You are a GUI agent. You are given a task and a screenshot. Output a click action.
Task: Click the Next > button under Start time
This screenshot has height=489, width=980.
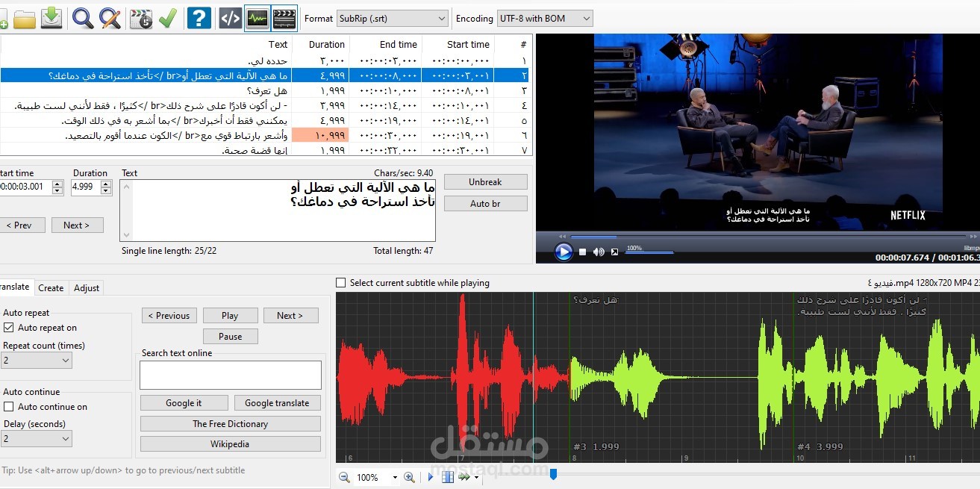tap(77, 225)
